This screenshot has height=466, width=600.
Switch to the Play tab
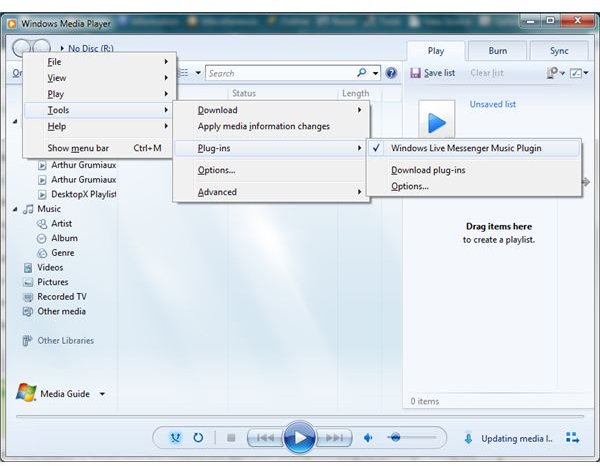(436, 51)
